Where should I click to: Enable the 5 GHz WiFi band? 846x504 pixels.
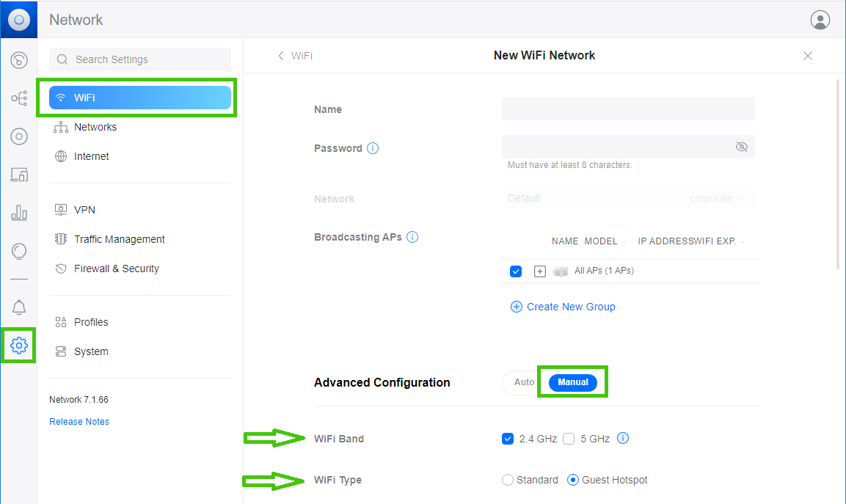(569, 439)
